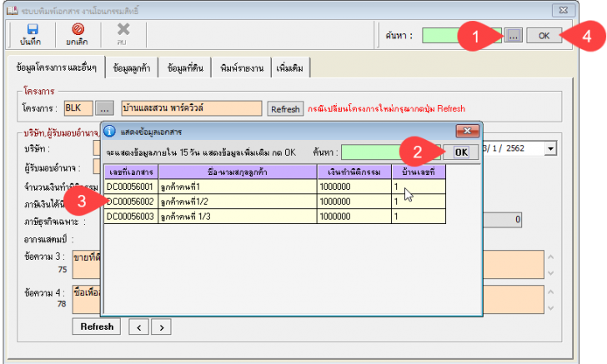The height and width of the screenshot is (364, 607).
Task: Click next arrow '>' button at bottom
Action: pyautogui.click(x=159, y=326)
